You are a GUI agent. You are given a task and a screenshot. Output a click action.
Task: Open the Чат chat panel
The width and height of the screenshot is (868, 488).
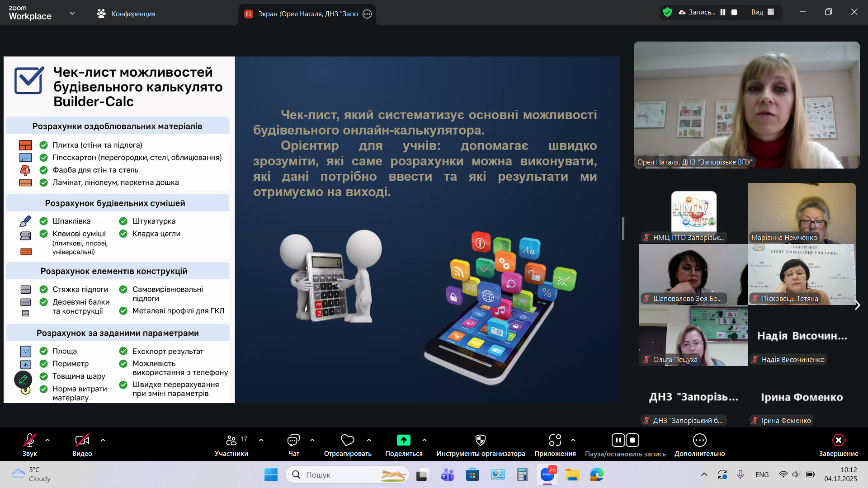tap(294, 445)
